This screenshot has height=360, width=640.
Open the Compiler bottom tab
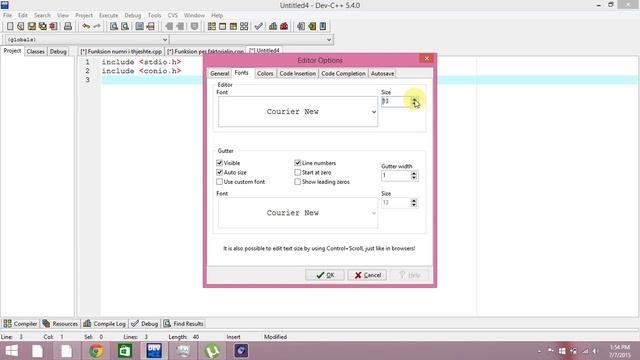[x=20, y=324]
